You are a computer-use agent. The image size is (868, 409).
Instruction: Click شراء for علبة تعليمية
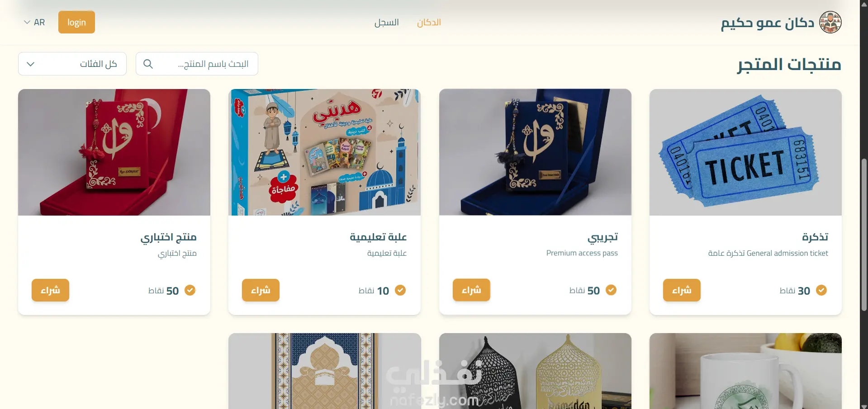261,290
